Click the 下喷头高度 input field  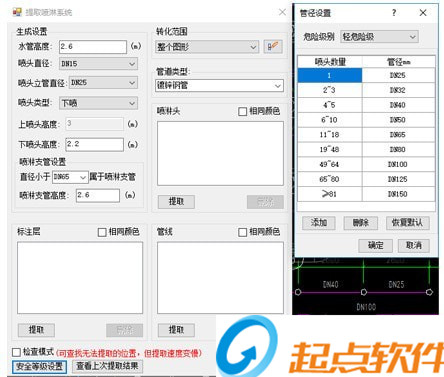click(x=95, y=144)
